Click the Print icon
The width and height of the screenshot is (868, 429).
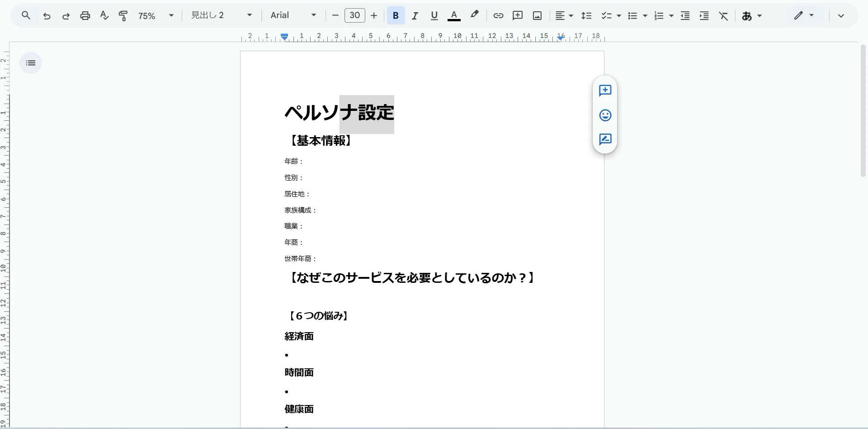(x=85, y=16)
